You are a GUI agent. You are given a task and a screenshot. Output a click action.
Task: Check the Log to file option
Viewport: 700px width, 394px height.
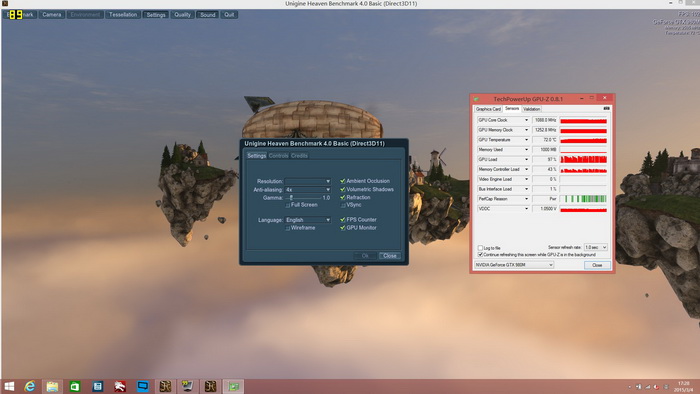click(480, 248)
